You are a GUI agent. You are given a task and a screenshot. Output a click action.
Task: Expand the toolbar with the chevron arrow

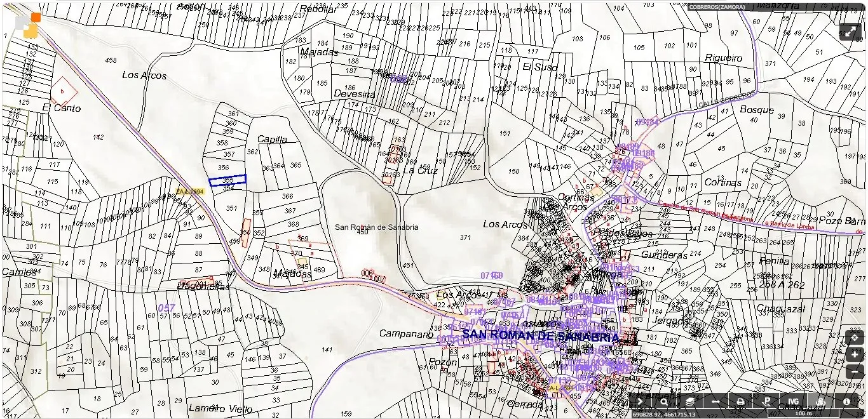641,401
